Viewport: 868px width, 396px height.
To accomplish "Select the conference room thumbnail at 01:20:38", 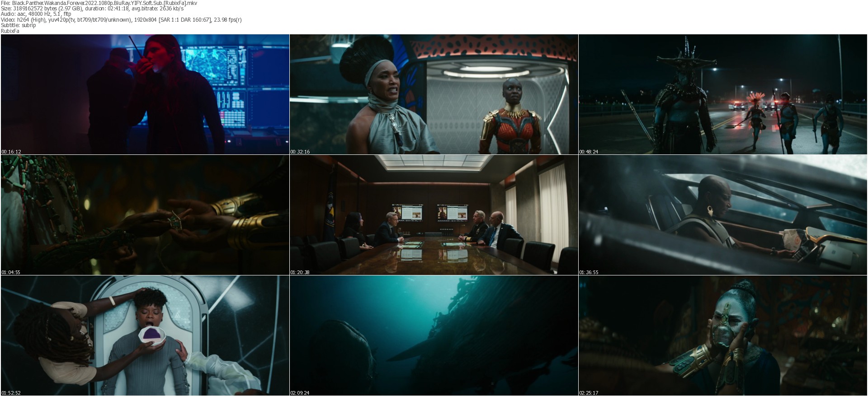I will click(x=434, y=215).
